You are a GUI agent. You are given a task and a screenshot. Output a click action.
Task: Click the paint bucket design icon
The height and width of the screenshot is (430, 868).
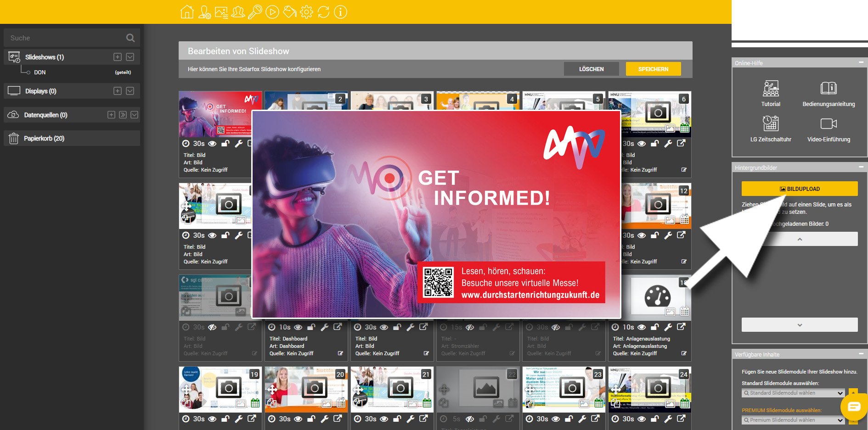tap(289, 12)
